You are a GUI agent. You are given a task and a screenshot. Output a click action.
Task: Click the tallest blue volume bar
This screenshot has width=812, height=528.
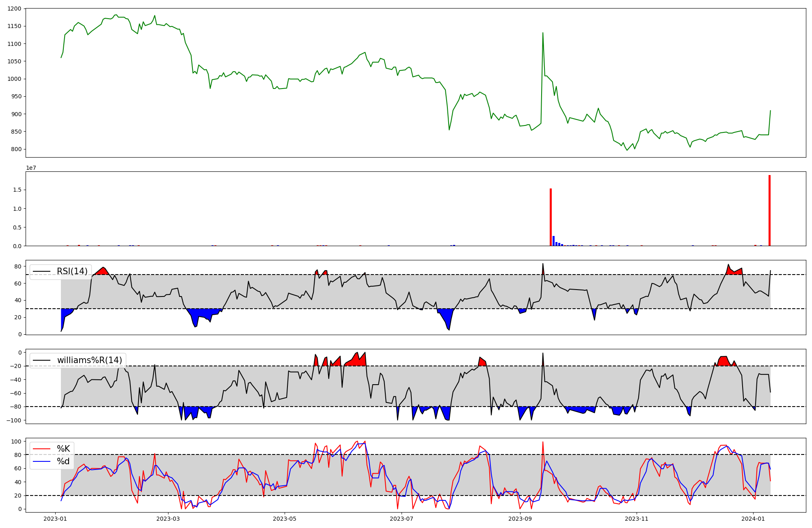click(x=553, y=241)
